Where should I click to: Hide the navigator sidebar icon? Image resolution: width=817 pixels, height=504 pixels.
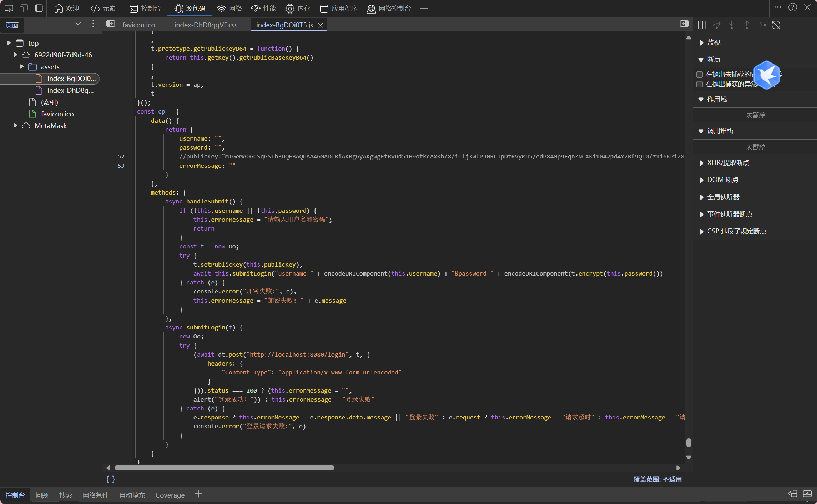pyautogui.click(x=111, y=24)
